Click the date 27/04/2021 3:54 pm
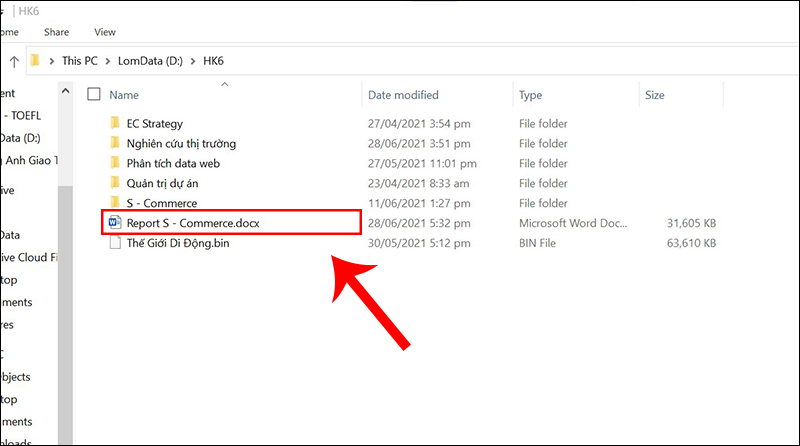Screen dimensions: 800x446 pos(419,123)
